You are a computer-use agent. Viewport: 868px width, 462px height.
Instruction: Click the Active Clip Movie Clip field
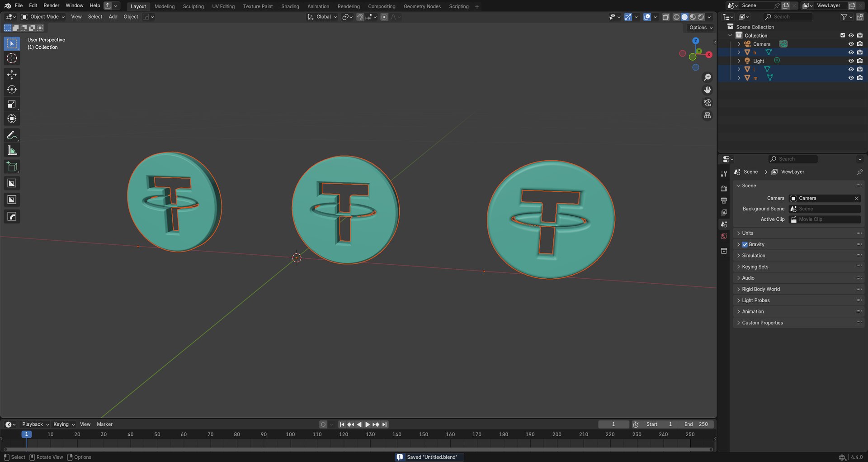[x=825, y=219]
